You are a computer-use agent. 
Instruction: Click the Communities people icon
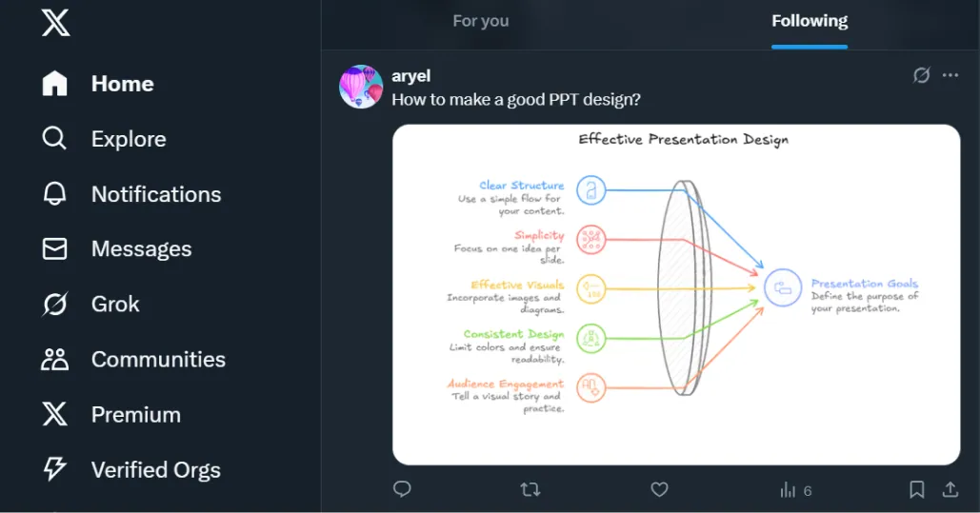click(x=55, y=360)
